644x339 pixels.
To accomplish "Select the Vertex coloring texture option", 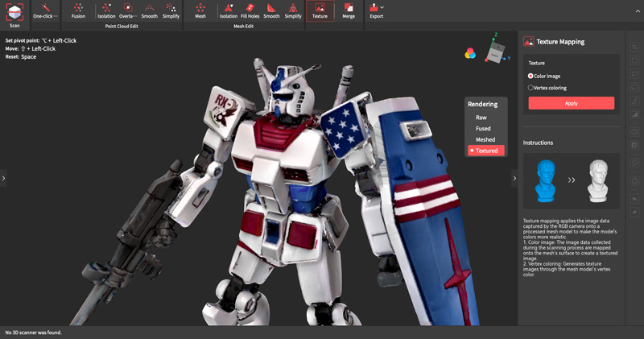I will tap(547, 88).
